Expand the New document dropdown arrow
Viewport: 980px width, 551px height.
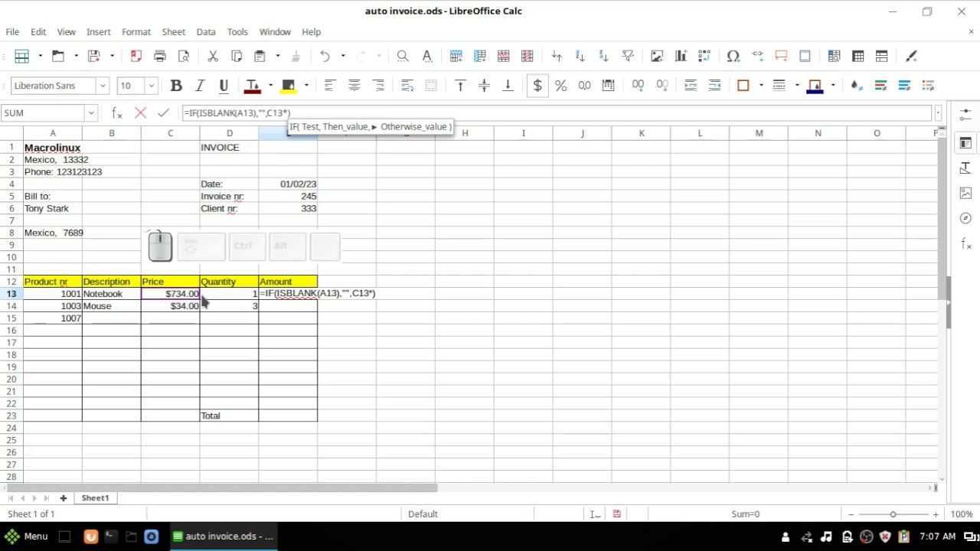40,56
